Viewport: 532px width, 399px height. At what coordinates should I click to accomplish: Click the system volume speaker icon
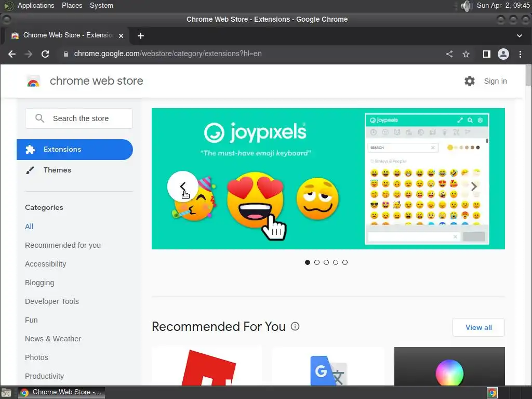click(x=467, y=6)
